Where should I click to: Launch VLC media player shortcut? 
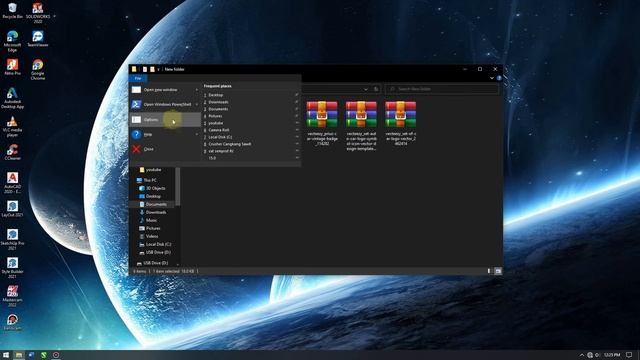(12, 127)
